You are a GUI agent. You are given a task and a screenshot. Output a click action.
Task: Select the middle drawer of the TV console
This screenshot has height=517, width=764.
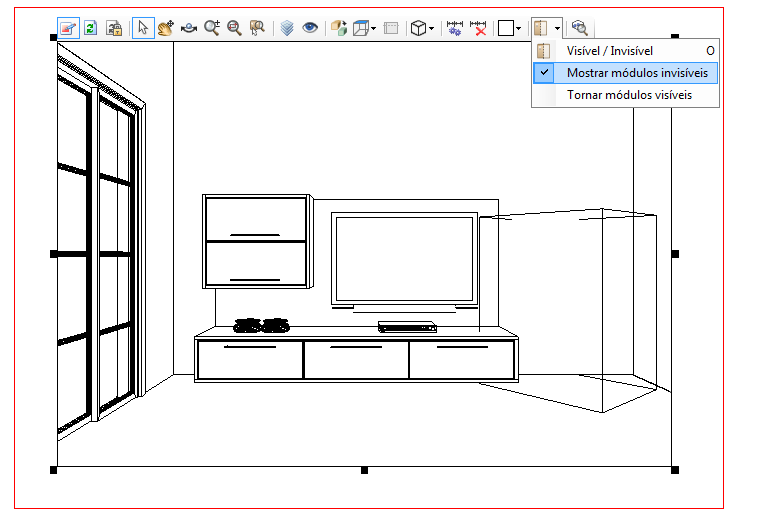pyautogui.click(x=356, y=359)
